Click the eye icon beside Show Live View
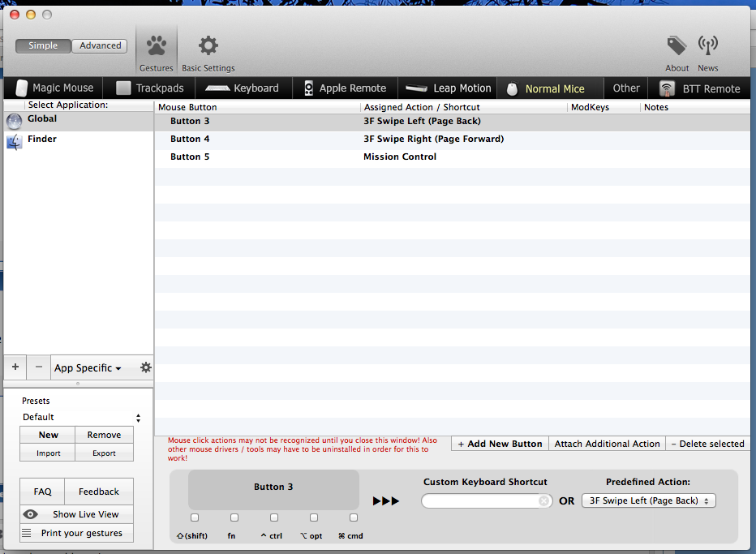Viewport: 756px width, 554px height. pos(30,514)
